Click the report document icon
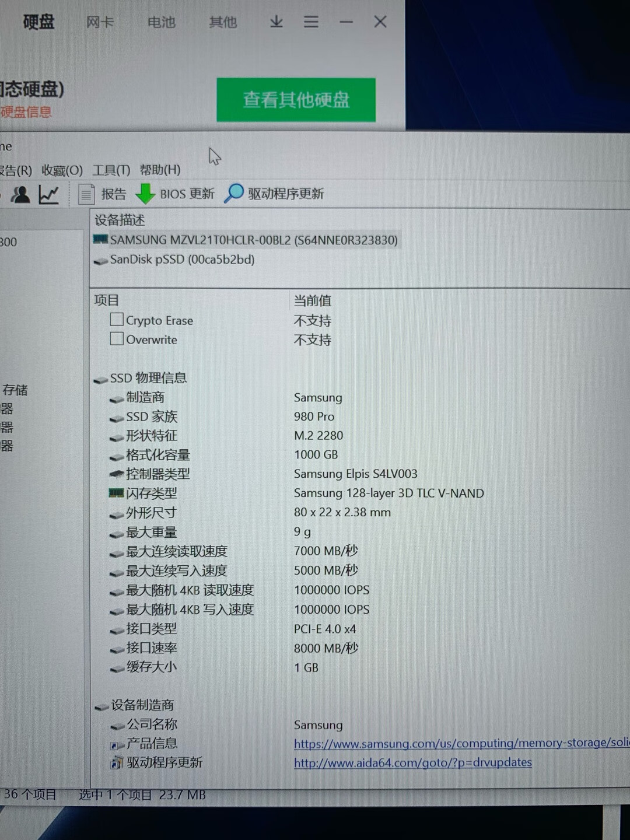The image size is (630, 840). click(86, 194)
